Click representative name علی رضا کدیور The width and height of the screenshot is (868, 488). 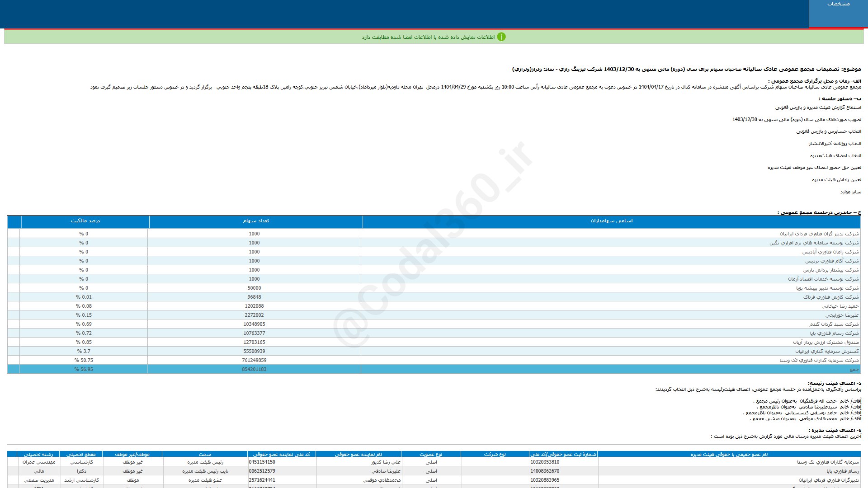[386, 462]
